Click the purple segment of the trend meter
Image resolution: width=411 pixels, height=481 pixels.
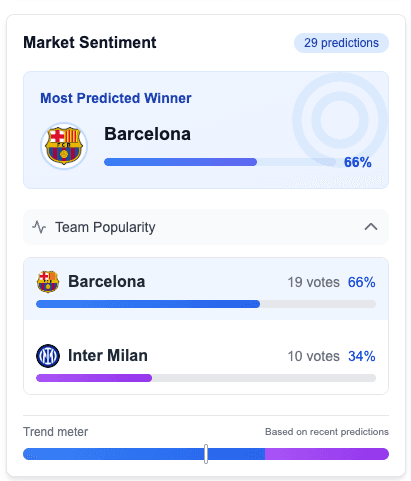[327, 454]
